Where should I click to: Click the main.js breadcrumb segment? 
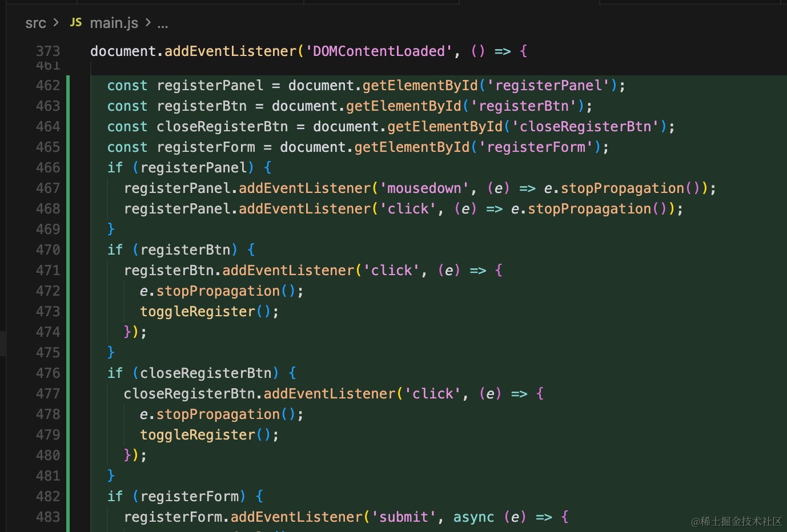pos(114,23)
